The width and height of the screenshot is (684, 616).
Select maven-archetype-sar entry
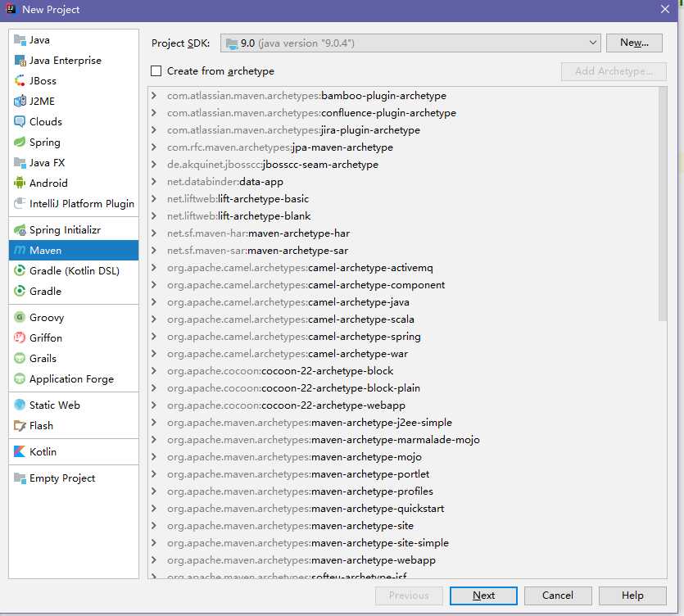pos(404,251)
